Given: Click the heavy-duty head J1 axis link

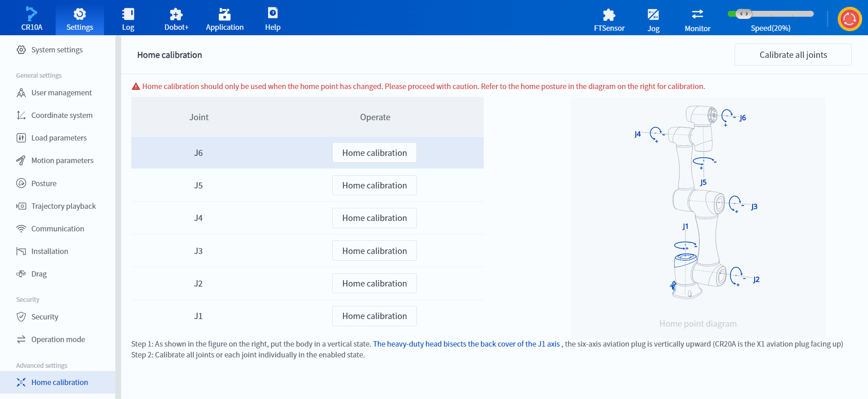Looking at the screenshot, I should 466,344.
